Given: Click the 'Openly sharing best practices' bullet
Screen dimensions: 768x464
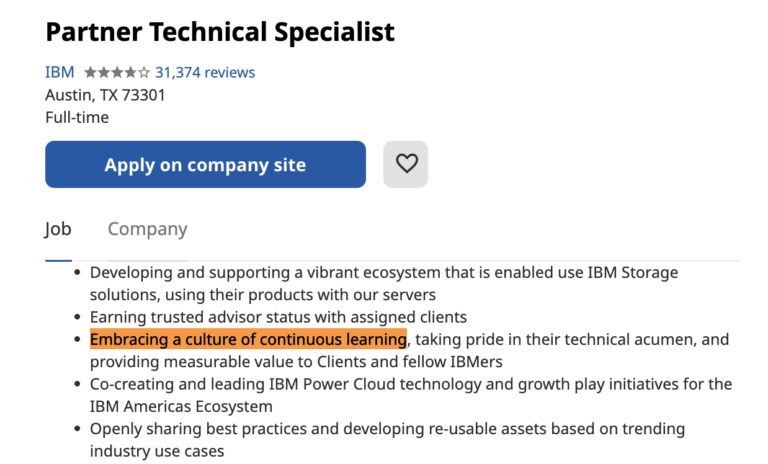Looking at the screenshot, I should point(387,429).
